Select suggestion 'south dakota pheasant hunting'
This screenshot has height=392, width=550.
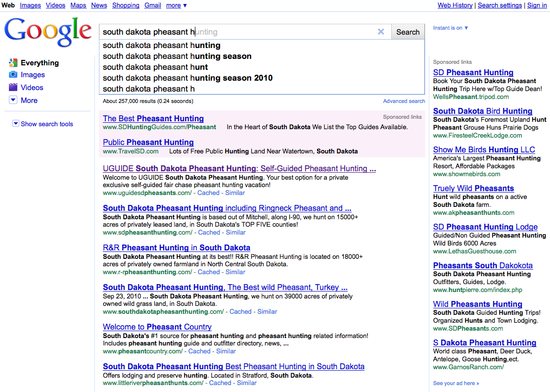[x=262, y=45]
